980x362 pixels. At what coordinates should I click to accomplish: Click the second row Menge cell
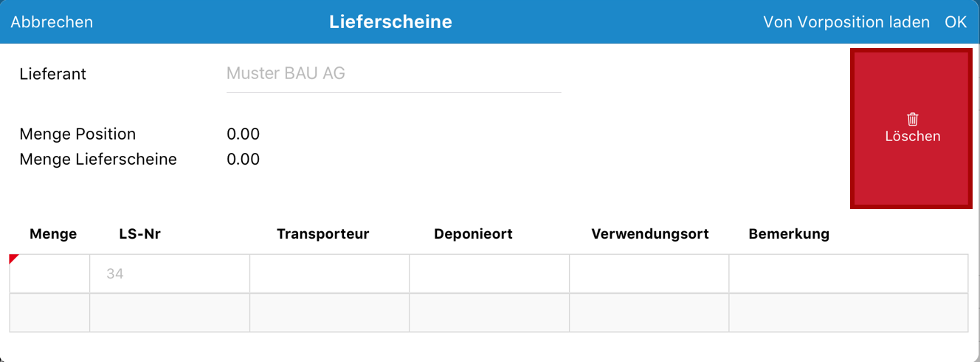[50, 313]
